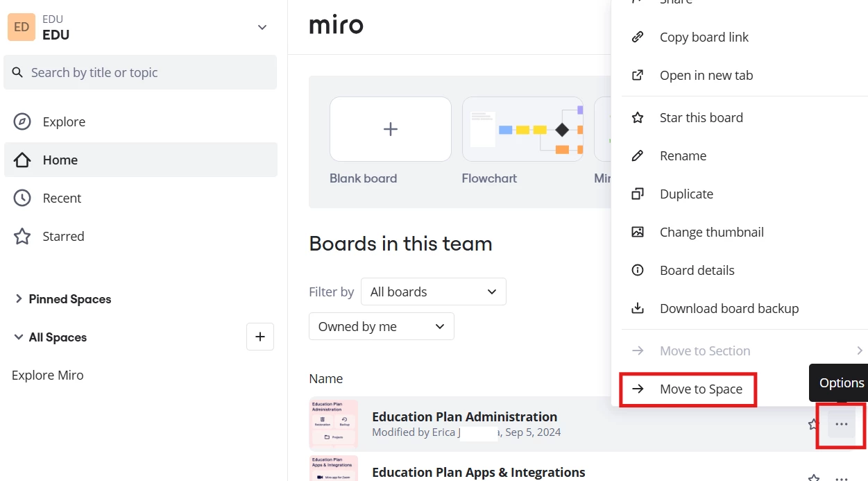Click the star icon in context menu
Screen dimensions: 868x481
click(x=638, y=117)
